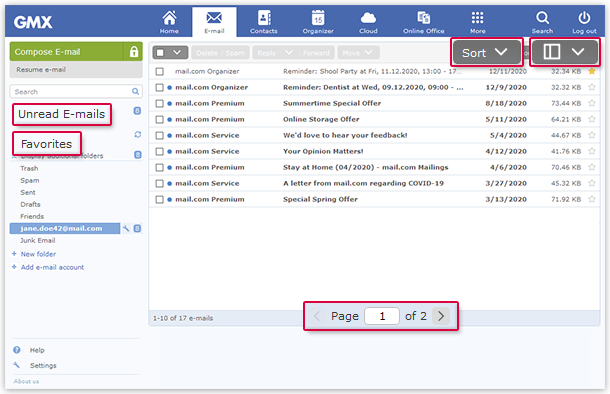Click the magnifier icon in folder search box
610x394 pixels.
click(135, 91)
